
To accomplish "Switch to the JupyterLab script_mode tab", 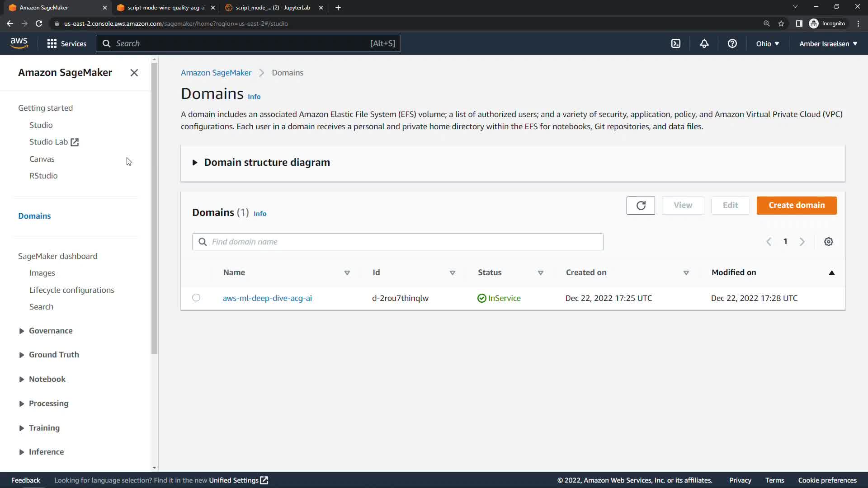I will [272, 8].
